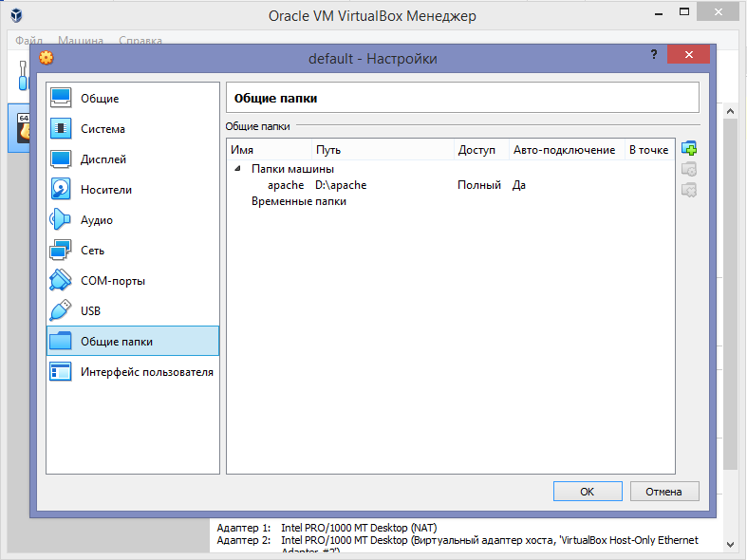Click the Audio speaker icon

[x=61, y=220]
